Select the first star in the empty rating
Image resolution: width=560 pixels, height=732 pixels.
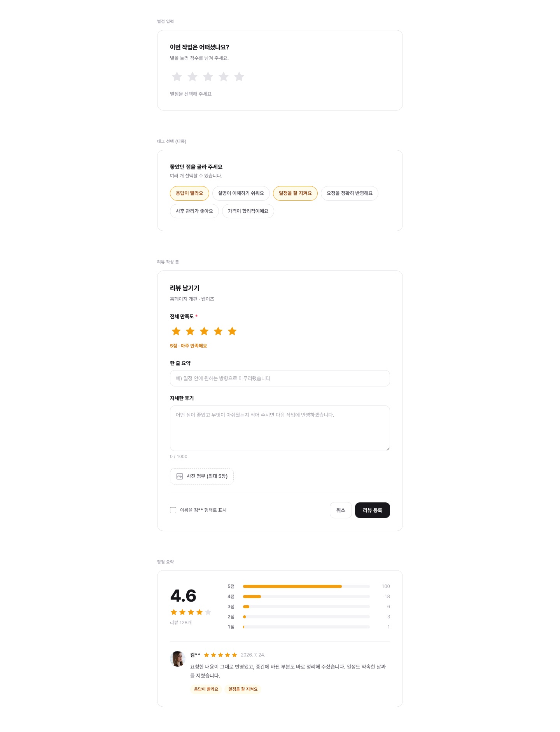point(177,77)
